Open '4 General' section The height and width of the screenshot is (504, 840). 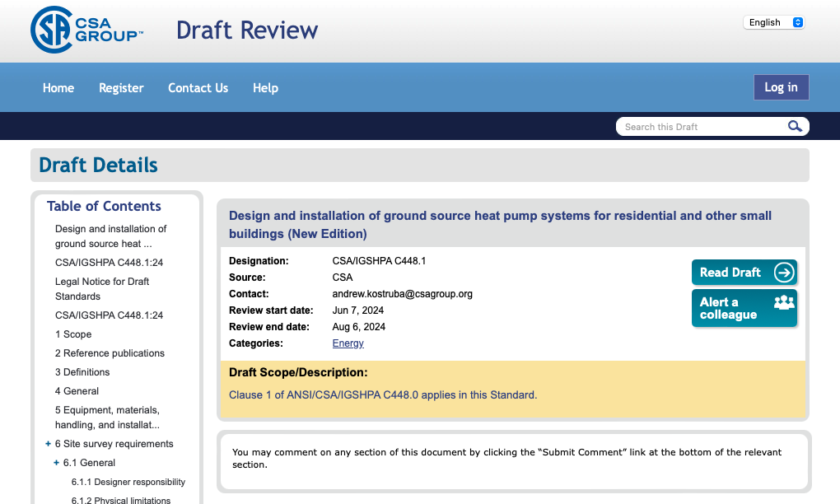pyautogui.click(x=77, y=391)
